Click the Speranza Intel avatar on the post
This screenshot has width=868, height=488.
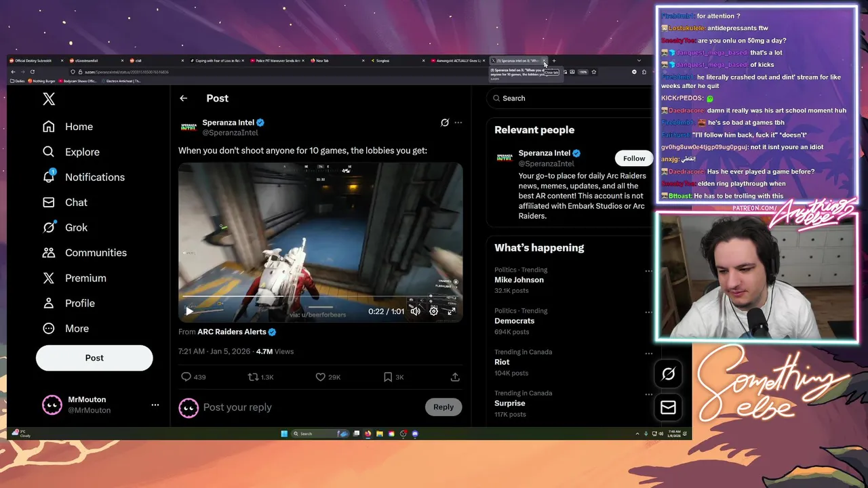[189, 127]
